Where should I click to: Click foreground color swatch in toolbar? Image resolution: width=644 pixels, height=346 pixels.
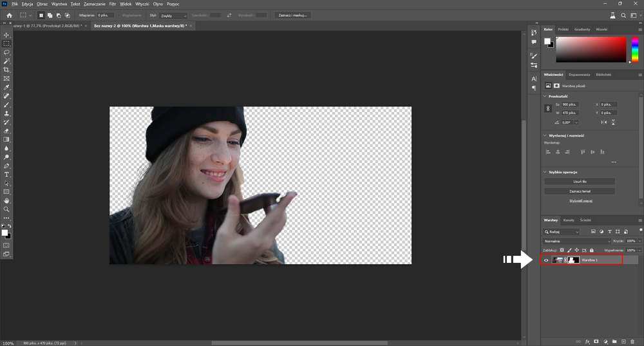[5, 233]
